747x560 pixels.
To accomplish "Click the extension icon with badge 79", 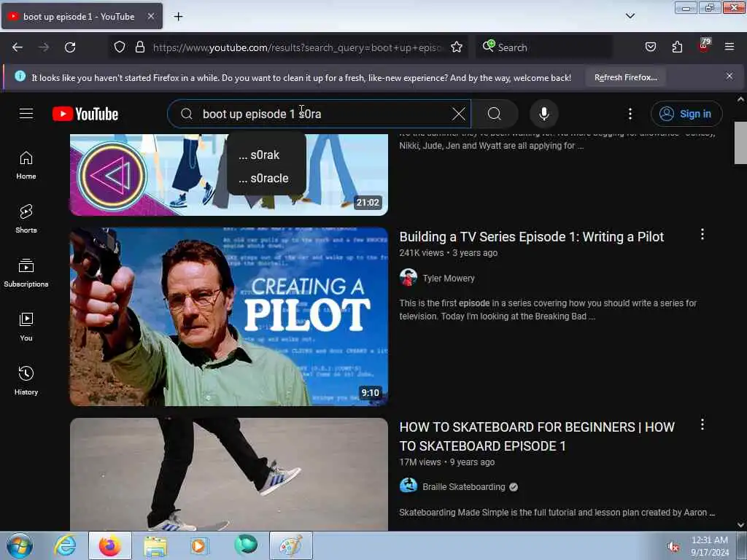I will pos(704,46).
